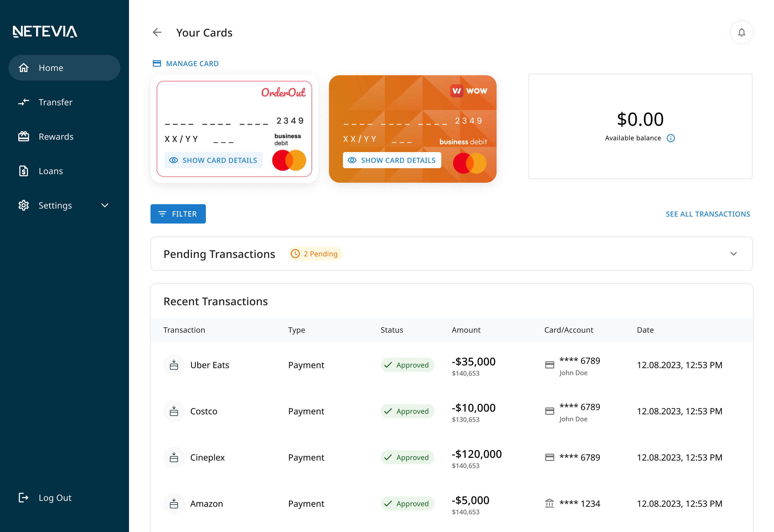Show card details on OrderOut card
Viewport: 774px width, 532px height.
pos(213,160)
